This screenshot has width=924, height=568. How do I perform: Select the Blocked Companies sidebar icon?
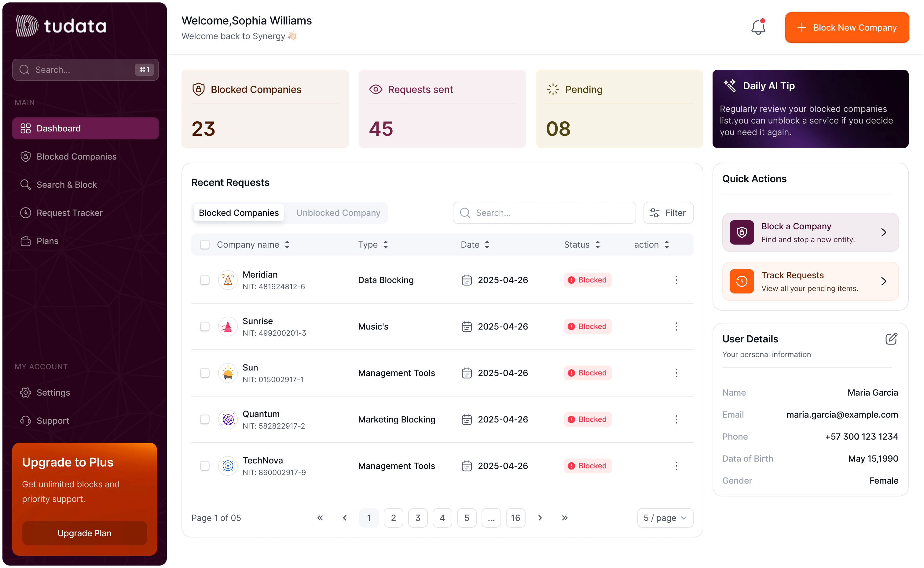(x=25, y=156)
